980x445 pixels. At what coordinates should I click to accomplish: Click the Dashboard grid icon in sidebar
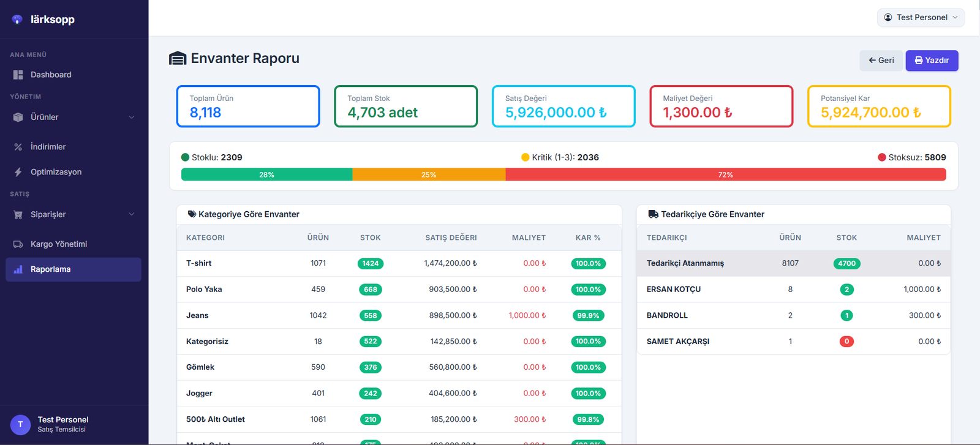click(18, 75)
